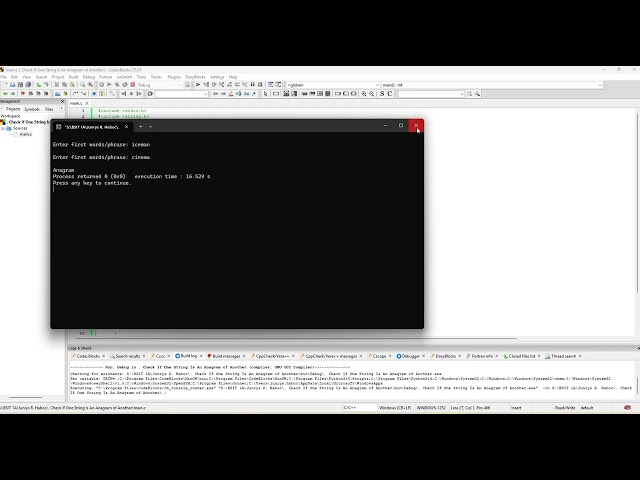
Task: Open the search combo box beside S C icons
Action: pyautogui.click(x=431, y=94)
